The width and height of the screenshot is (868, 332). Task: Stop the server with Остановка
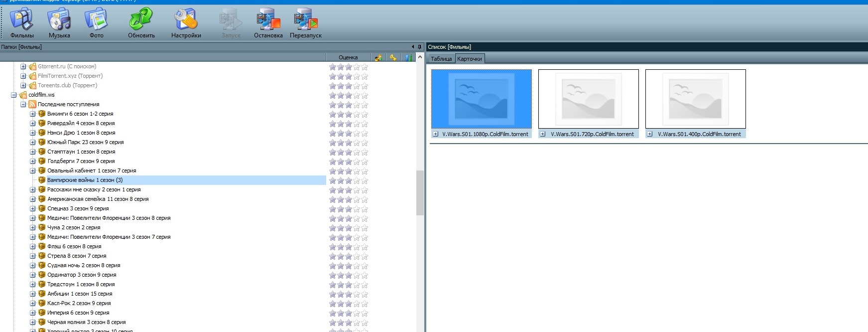(268, 23)
